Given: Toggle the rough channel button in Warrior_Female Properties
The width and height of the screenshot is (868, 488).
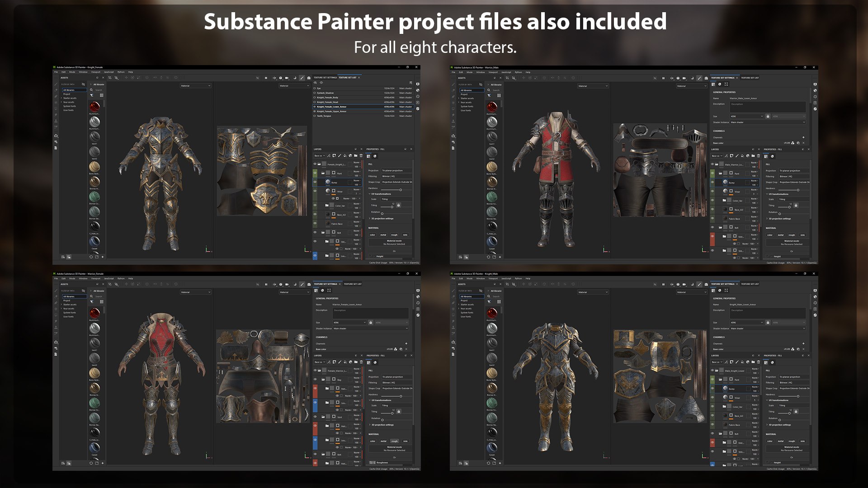Looking at the screenshot, I should [x=394, y=441].
